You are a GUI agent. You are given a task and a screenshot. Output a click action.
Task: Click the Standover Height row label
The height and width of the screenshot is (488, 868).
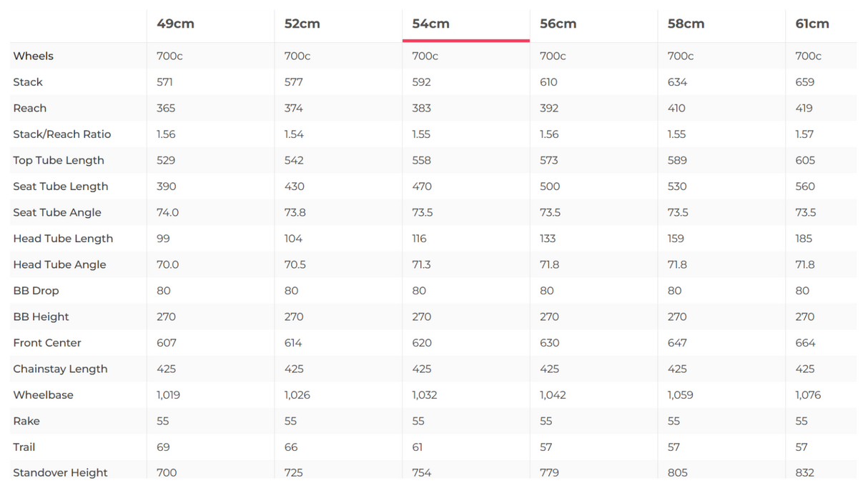pos(60,472)
